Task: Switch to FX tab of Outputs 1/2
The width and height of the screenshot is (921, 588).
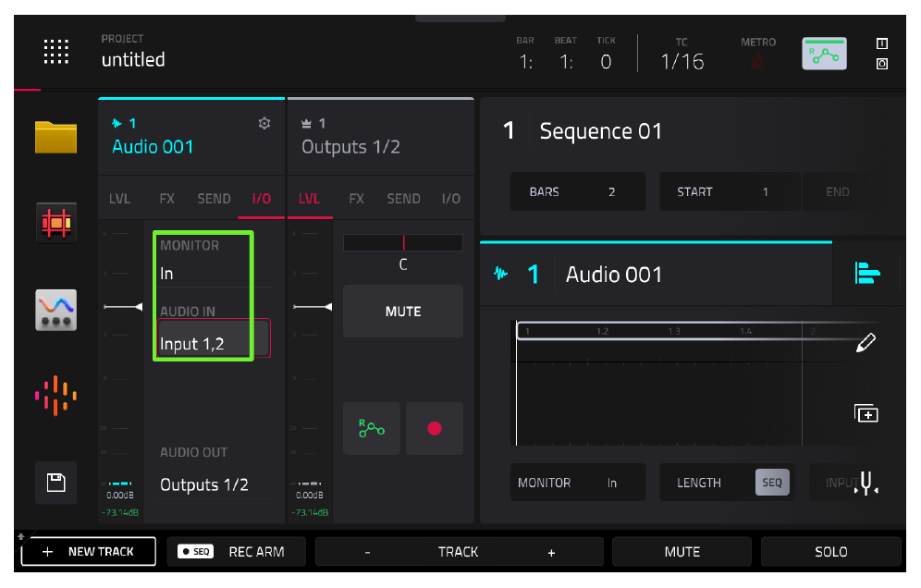Action: 356,199
